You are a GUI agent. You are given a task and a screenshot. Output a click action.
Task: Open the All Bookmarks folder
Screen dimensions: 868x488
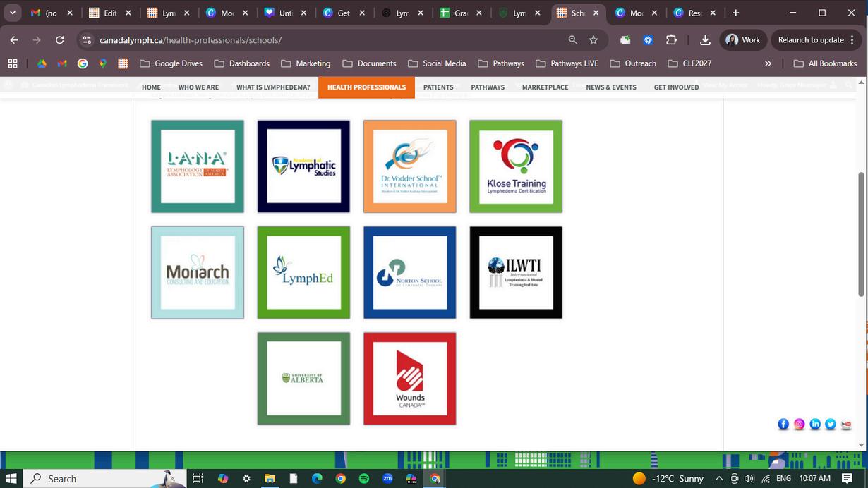click(825, 63)
